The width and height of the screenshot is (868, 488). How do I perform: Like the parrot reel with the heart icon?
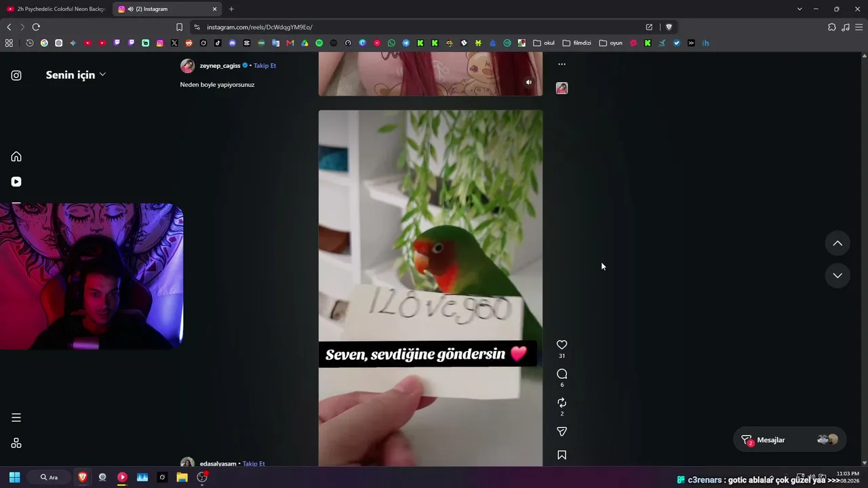click(x=561, y=345)
